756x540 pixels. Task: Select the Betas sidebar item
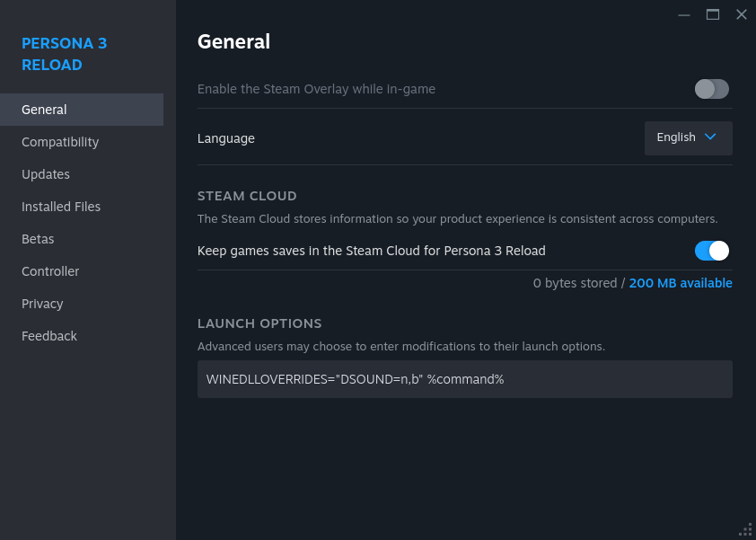click(x=38, y=239)
